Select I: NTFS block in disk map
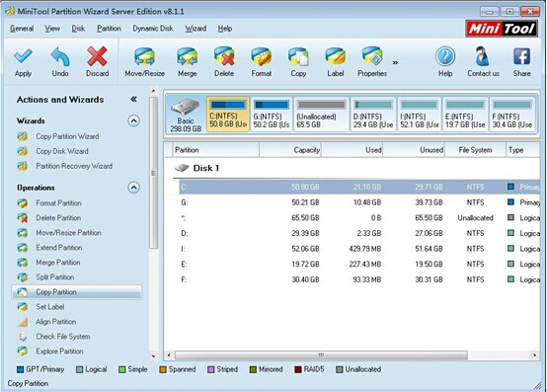 pos(420,115)
